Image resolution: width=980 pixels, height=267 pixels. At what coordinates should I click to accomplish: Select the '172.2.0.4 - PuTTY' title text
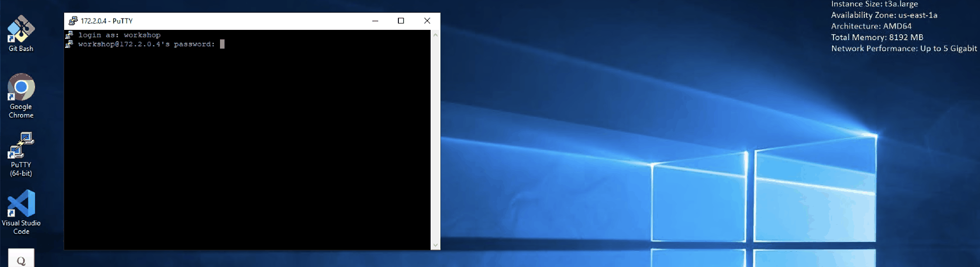pyautogui.click(x=107, y=21)
